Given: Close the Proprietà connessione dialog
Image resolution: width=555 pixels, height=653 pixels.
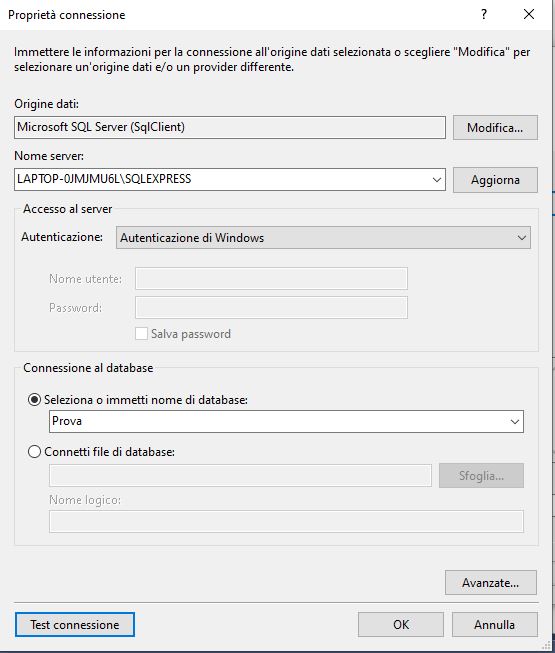Looking at the screenshot, I should [x=529, y=15].
